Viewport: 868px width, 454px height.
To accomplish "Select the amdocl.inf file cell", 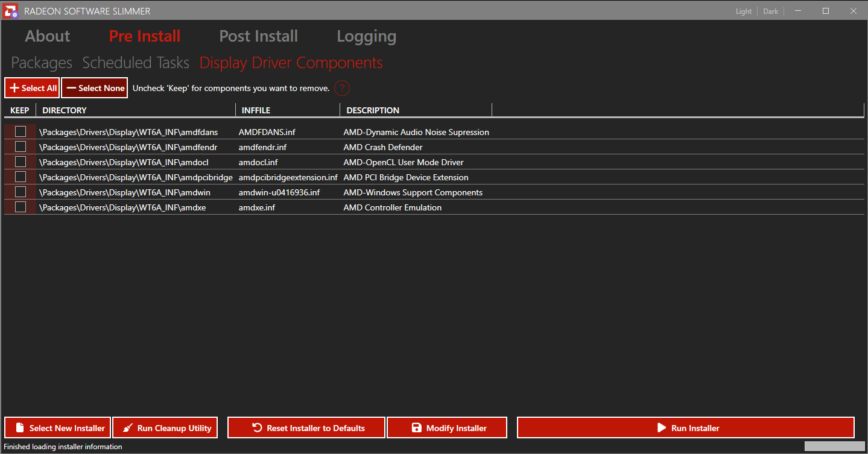I will point(258,162).
